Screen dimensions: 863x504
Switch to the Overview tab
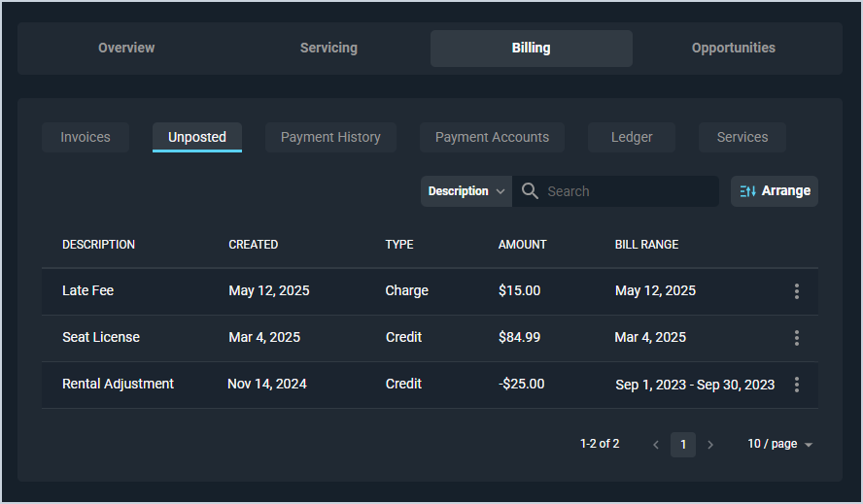[126, 48]
